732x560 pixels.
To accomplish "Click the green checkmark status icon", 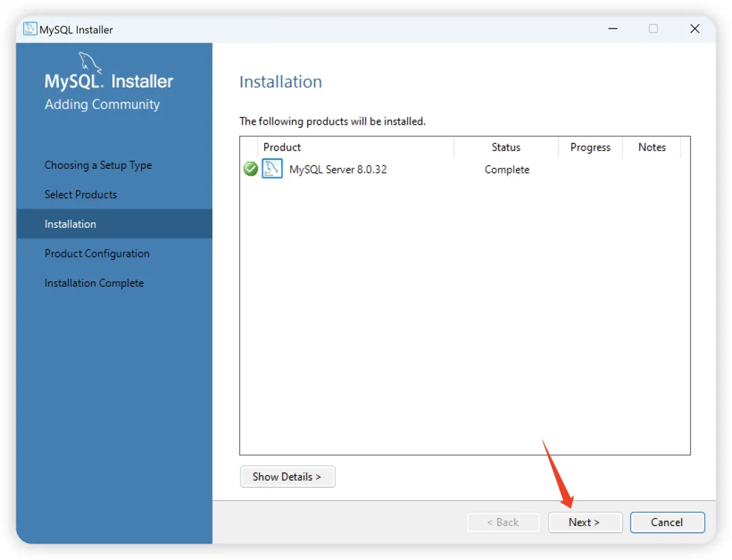I will (251, 169).
